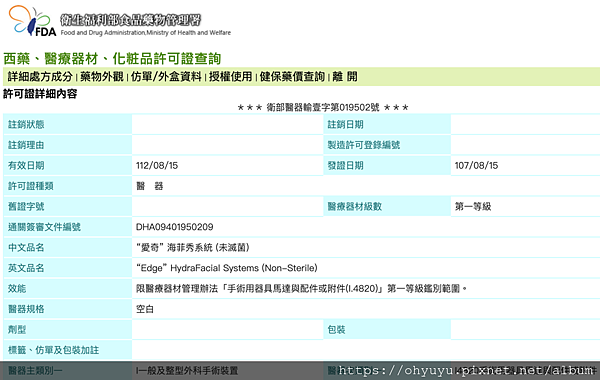The height and width of the screenshot is (380, 600).
Task: Click the 醫療器材級數 label cell
Action: point(387,207)
